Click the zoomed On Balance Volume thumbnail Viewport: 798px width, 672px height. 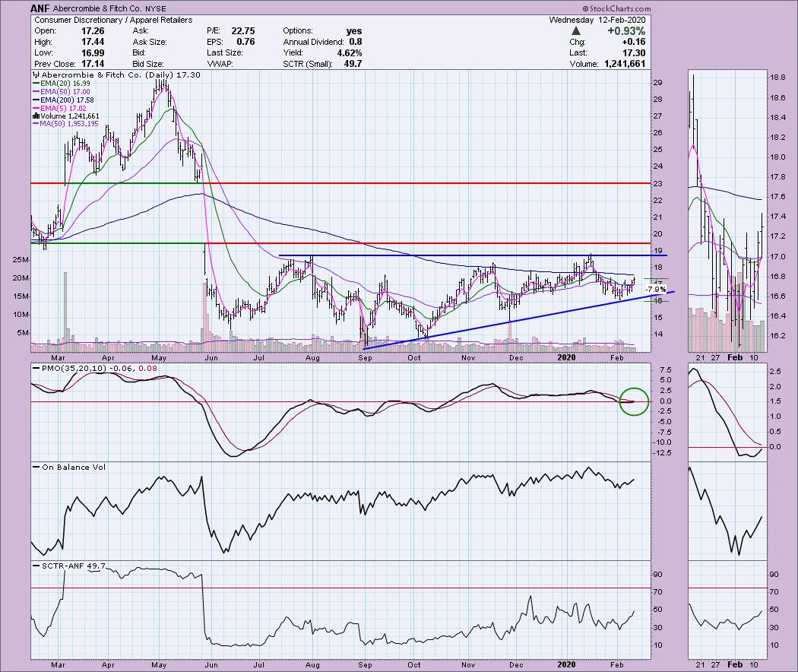tap(727, 511)
